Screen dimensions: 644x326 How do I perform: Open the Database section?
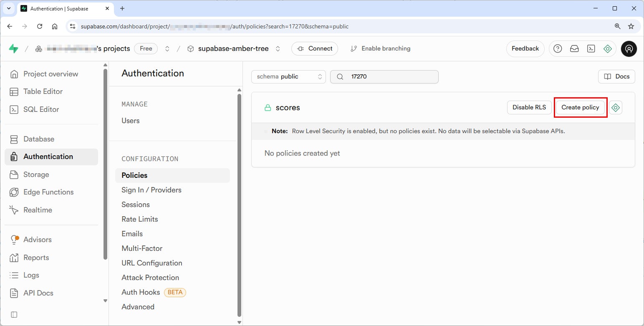point(39,139)
